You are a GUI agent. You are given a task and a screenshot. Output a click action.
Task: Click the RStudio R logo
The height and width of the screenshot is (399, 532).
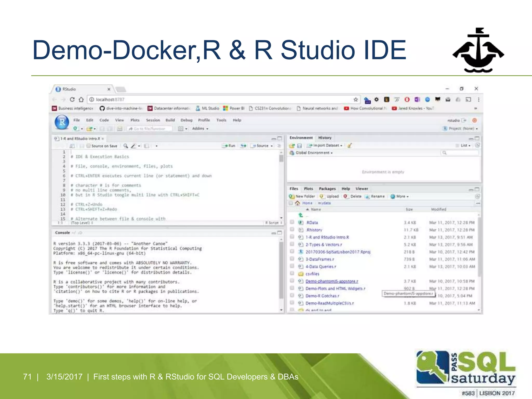coord(62,122)
